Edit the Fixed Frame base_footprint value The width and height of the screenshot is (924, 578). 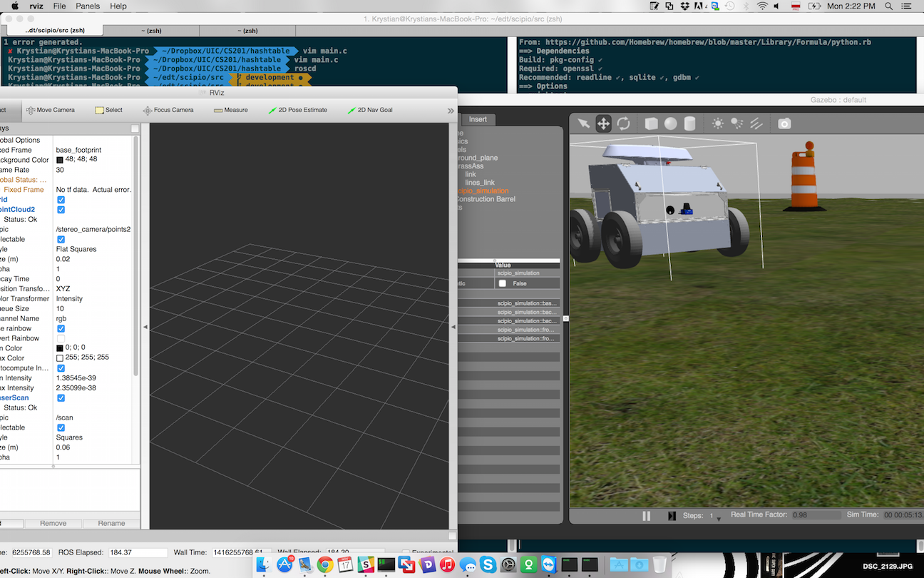point(93,150)
